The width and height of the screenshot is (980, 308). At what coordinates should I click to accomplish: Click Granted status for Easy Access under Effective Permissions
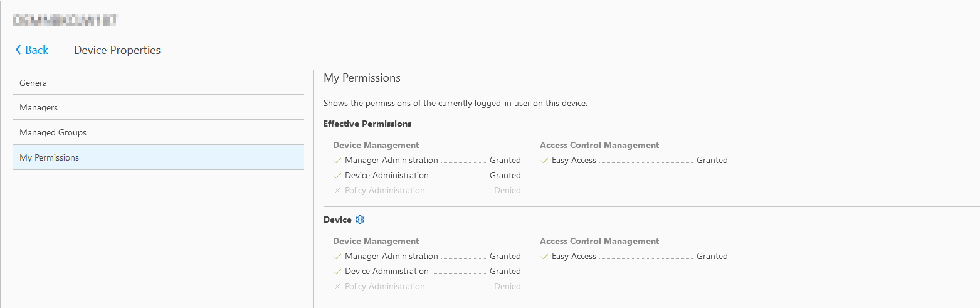pyautogui.click(x=712, y=161)
